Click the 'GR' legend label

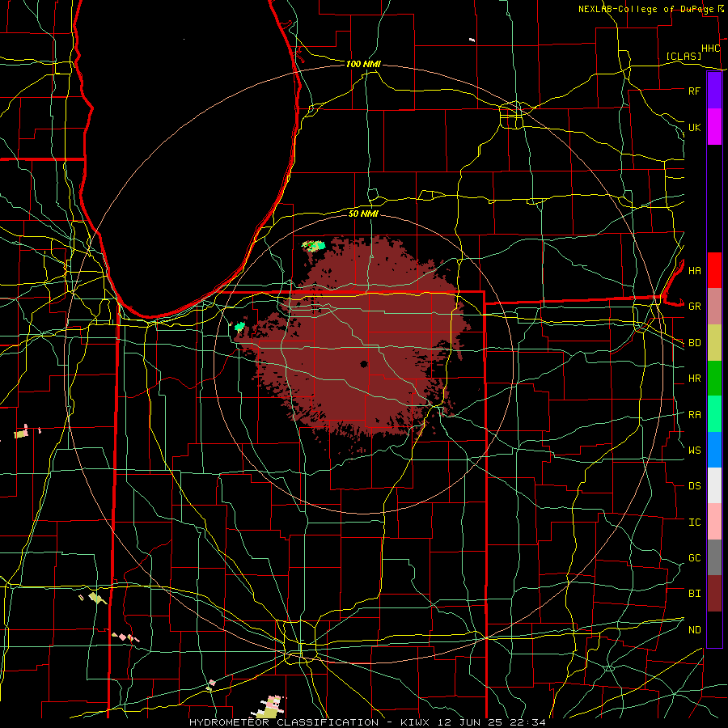(x=694, y=307)
